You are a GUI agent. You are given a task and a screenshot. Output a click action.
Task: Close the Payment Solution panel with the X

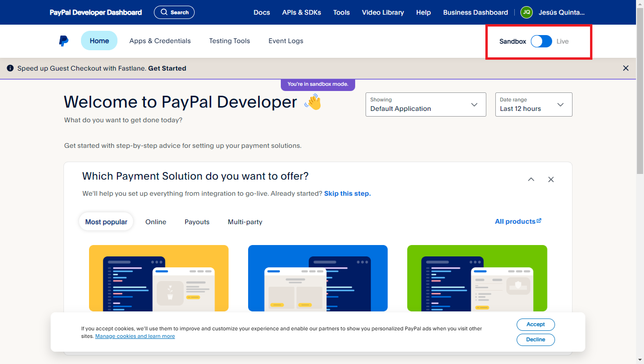551,180
